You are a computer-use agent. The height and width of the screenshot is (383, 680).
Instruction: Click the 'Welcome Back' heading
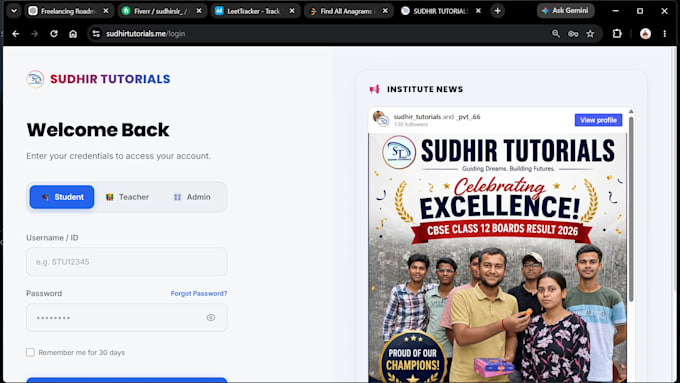pos(98,130)
